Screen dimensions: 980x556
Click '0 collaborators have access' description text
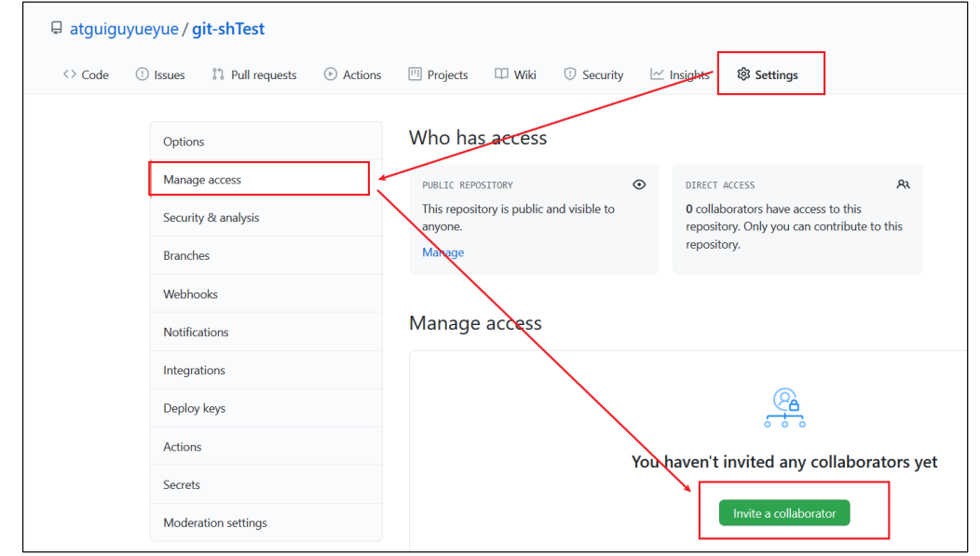(x=794, y=226)
